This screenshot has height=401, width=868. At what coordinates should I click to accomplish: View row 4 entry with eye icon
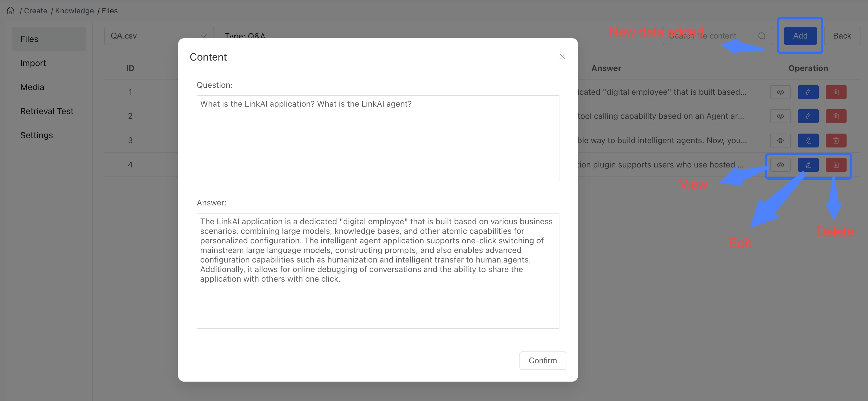point(780,165)
